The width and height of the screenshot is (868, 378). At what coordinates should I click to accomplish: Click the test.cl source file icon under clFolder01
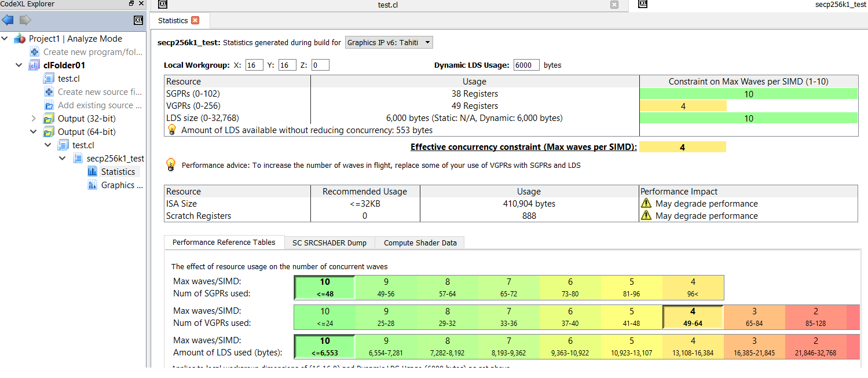point(49,79)
